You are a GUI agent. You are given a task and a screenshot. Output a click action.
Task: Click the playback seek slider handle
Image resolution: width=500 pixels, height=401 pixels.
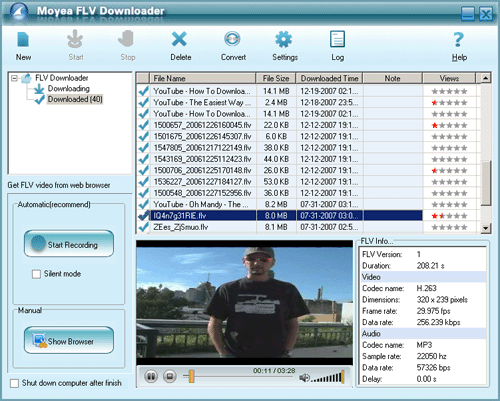191,376
